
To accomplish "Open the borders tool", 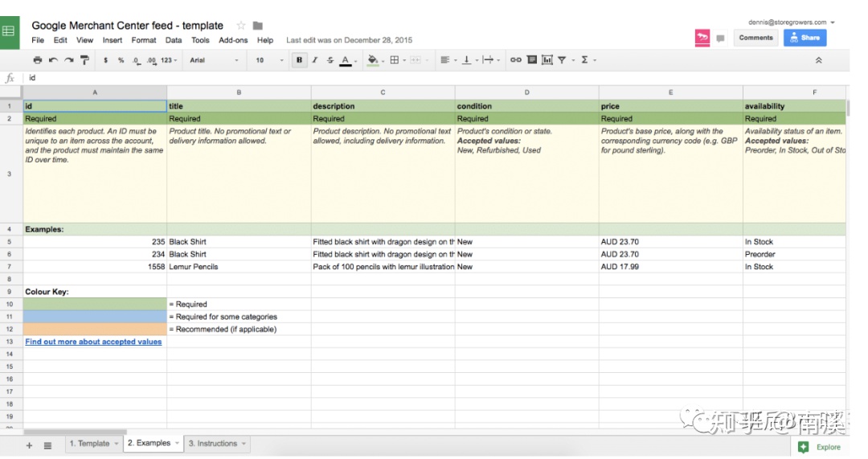I will coord(395,59).
